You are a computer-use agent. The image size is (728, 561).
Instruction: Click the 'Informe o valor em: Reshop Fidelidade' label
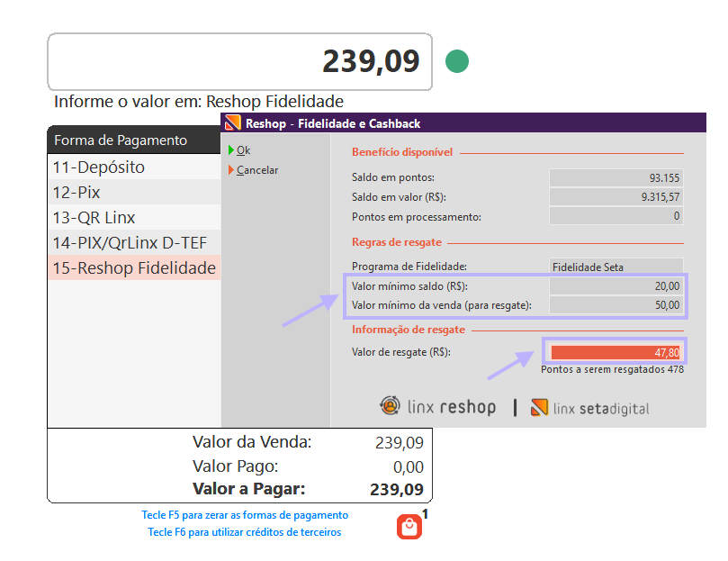(x=199, y=102)
